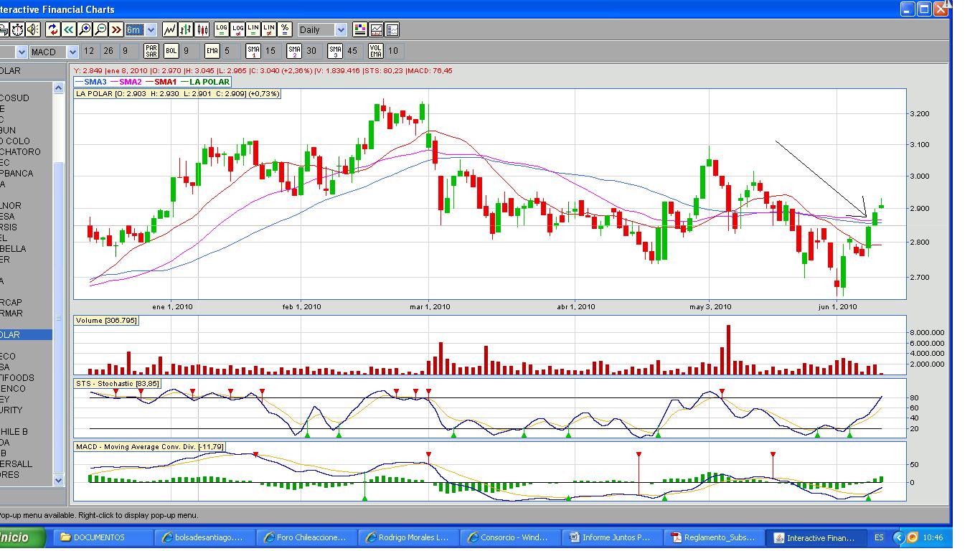
Task: Click the refresh chart icon
Action: [x=52, y=29]
